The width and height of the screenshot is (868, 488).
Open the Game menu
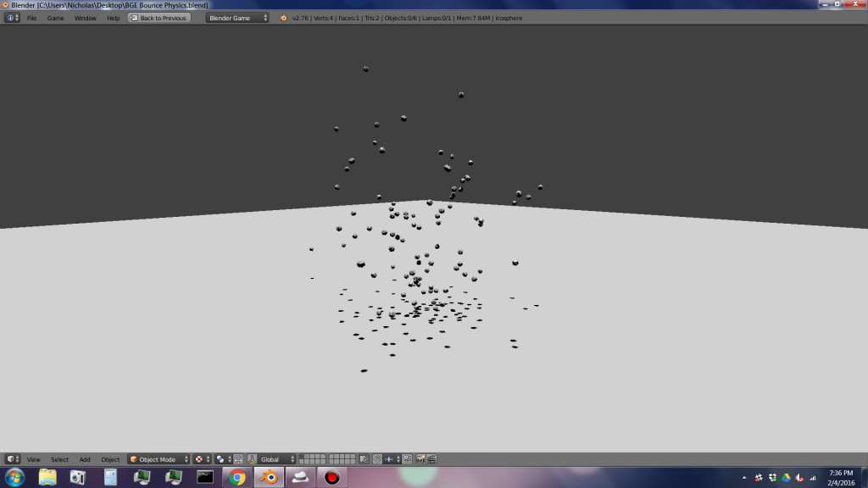56,17
